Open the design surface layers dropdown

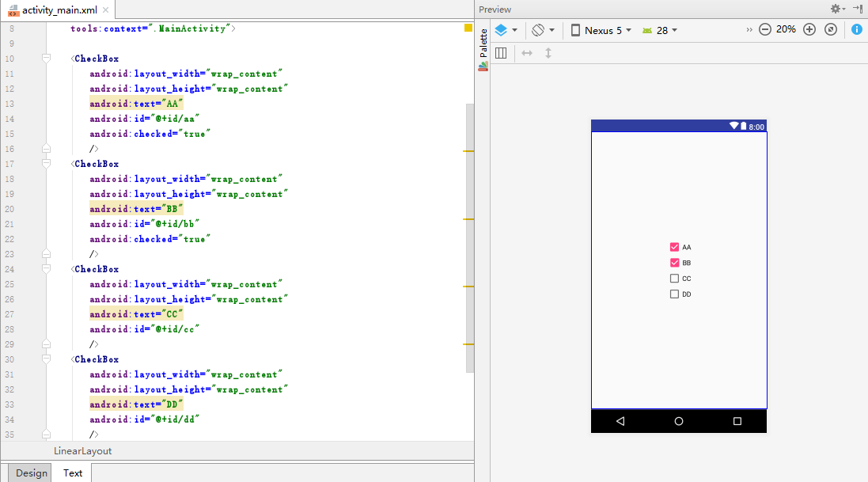pyautogui.click(x=506, y=30)
